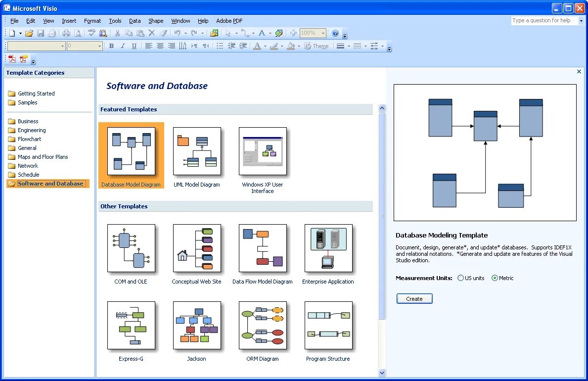
Task: Select the Text tool
Action: tap(262, 33)
